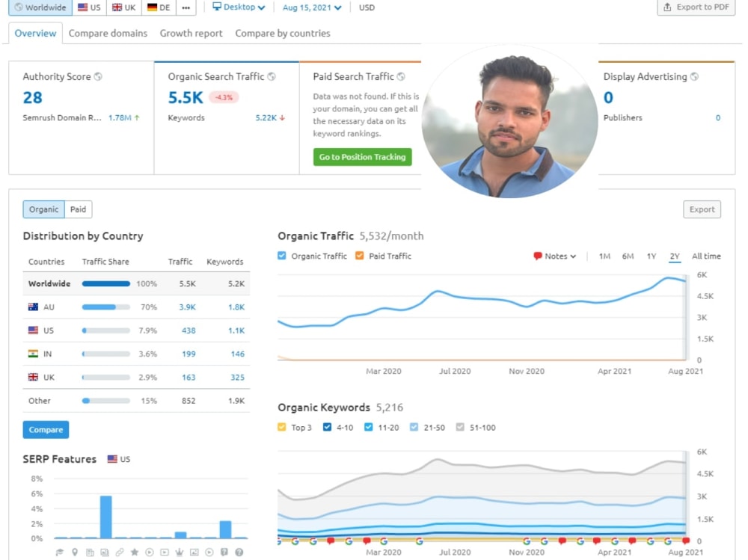Click the video rectangle play SERP icon
This screenshot has width=748, height=560.
tap(165, 553)
